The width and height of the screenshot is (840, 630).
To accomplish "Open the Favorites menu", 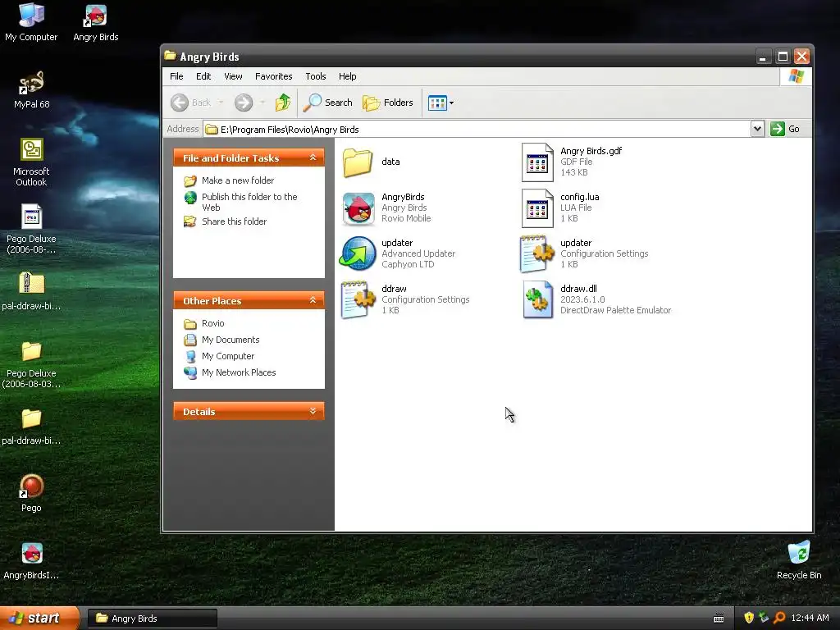I will click(273, 76).
